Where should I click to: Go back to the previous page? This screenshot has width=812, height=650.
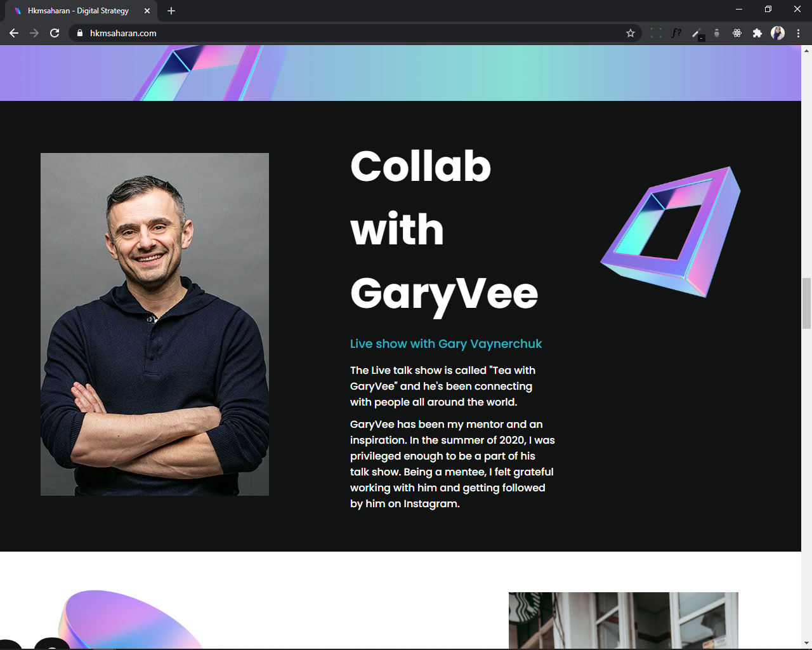[x=14, y=33]
